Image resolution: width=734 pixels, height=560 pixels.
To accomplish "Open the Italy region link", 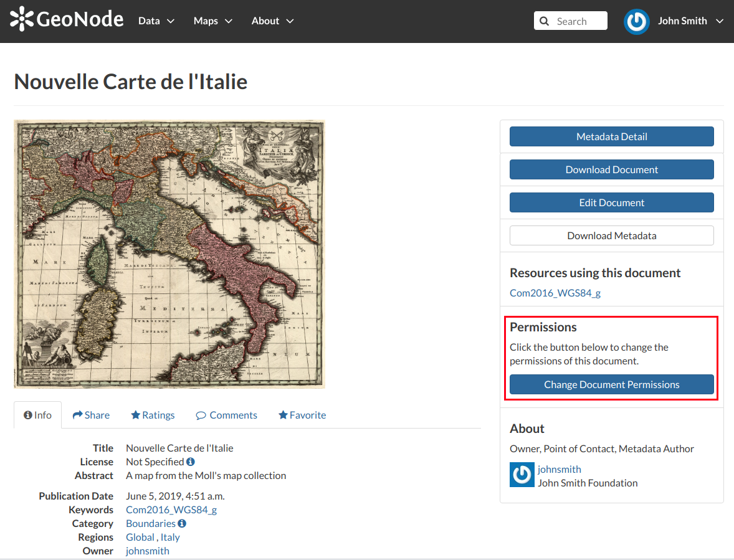I will coord(170,537).
